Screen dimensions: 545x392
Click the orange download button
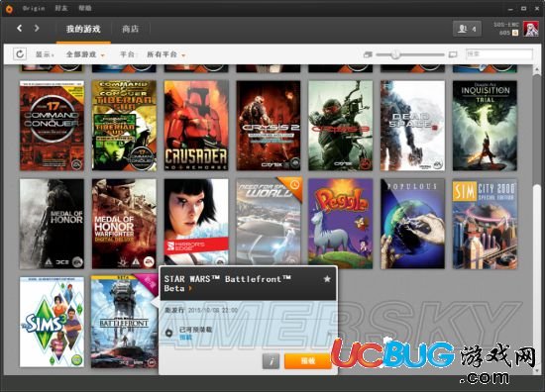pos(308,361)
